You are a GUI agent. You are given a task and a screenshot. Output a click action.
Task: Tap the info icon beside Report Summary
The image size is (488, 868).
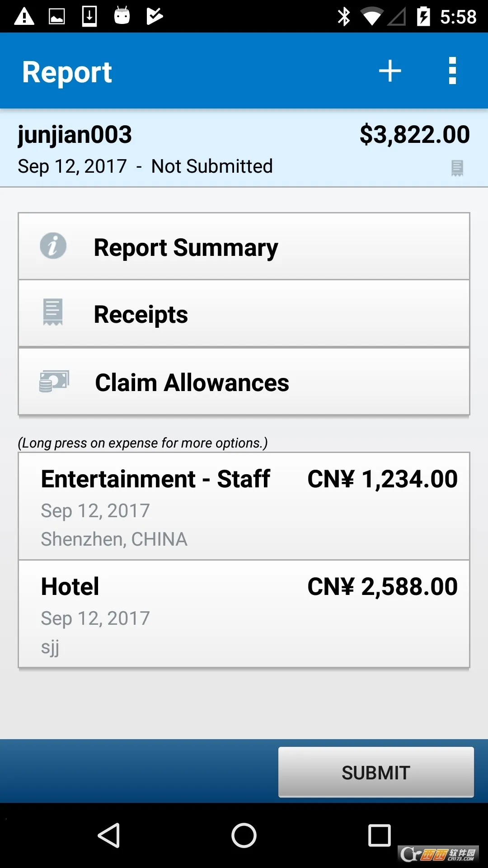point(53,246)
